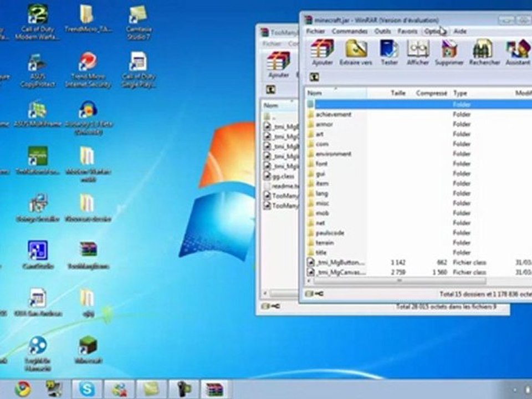Select the item folder
This screenshot has height=399, width=532.
coord(321,183)
